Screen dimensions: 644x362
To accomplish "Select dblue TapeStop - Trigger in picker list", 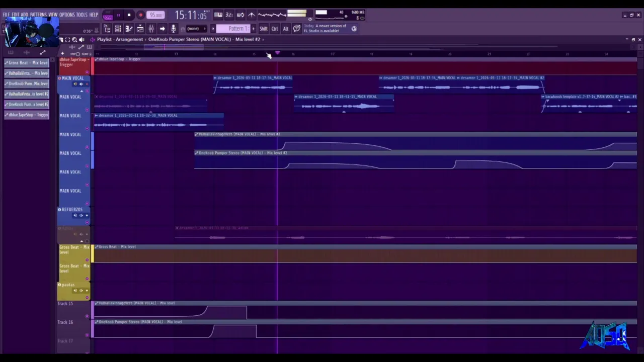I will tap(27, 115).
